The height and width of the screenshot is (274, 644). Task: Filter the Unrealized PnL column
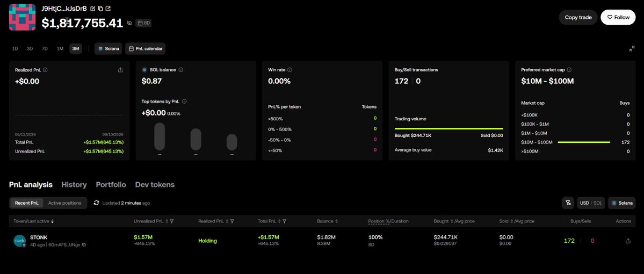click(x=172, y=221)
